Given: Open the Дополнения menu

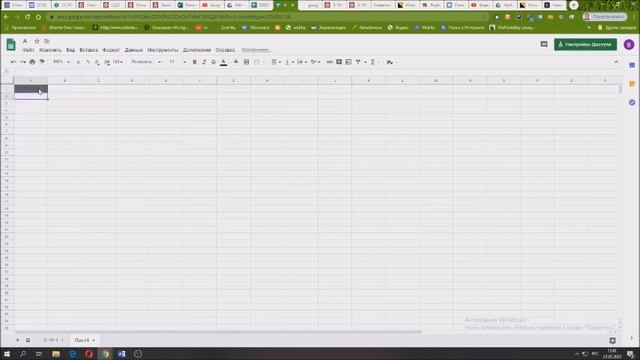Looking at the screenshot, I should pos(197,50).
